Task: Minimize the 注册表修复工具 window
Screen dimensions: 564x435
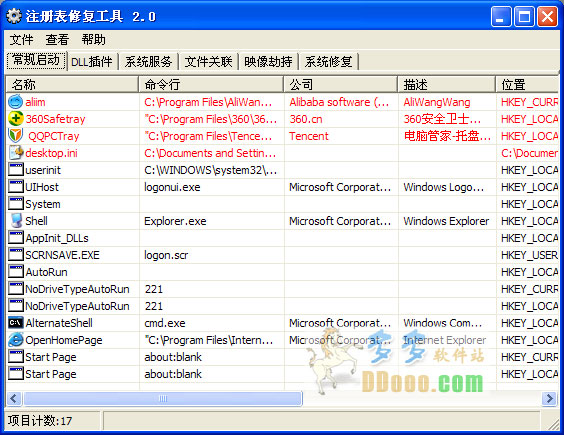Action: pos(501,17)
